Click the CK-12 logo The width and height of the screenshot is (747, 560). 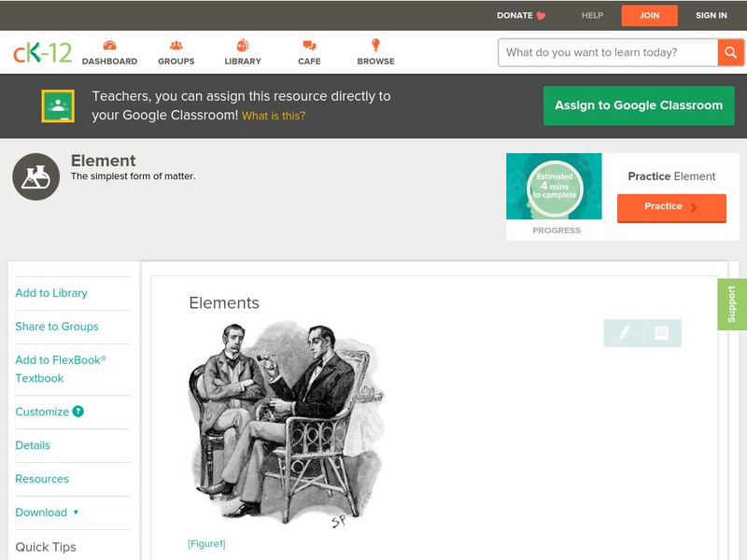point(42,52)
